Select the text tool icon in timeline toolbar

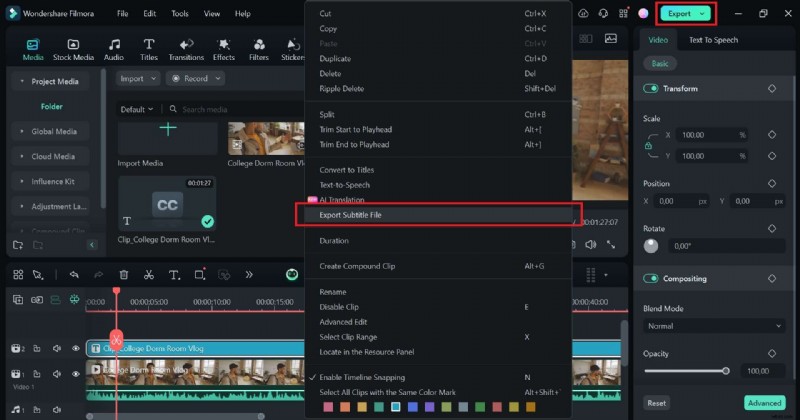(173, 275)
